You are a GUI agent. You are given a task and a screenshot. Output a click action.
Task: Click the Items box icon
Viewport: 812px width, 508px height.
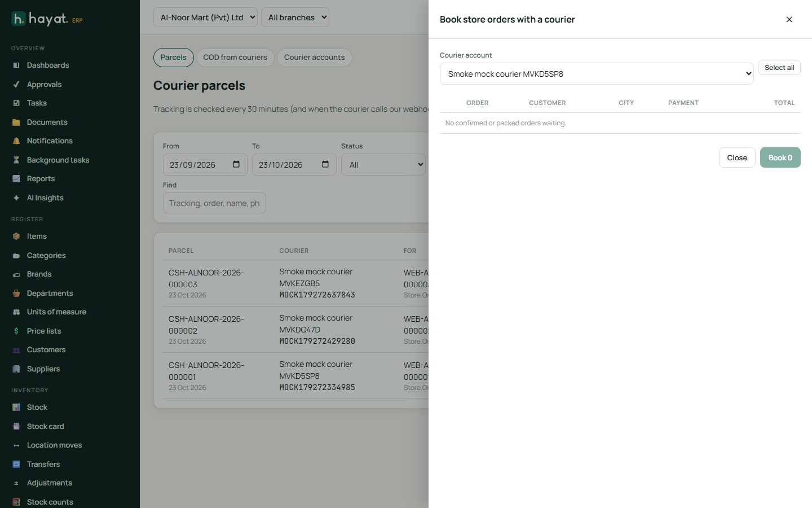16,237
